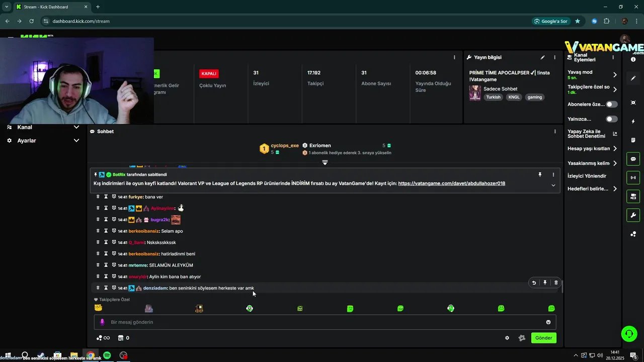Click channel points icon with infinity symbol
The height and width of the screenshot is (362, 644).
tap(103, 338)
